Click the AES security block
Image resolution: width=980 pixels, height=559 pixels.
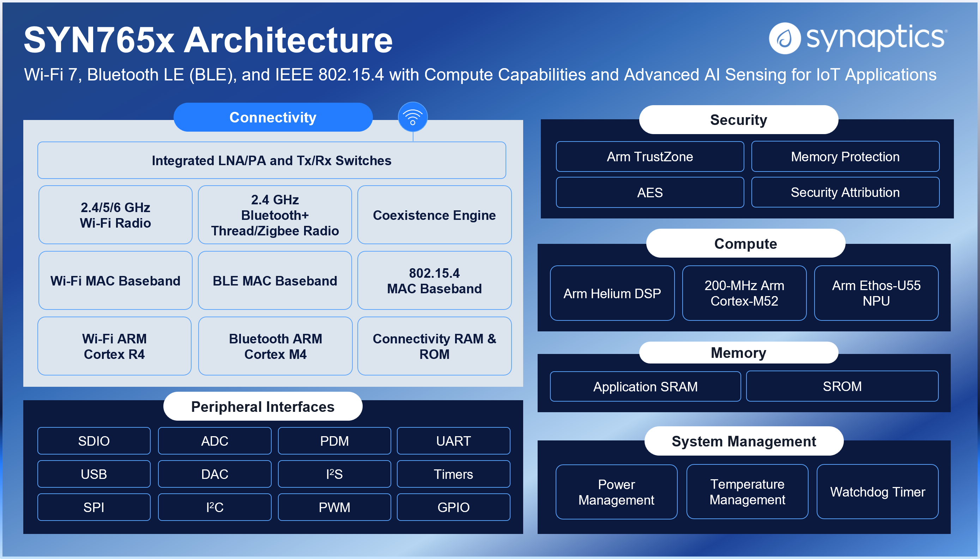click(649, 192)
